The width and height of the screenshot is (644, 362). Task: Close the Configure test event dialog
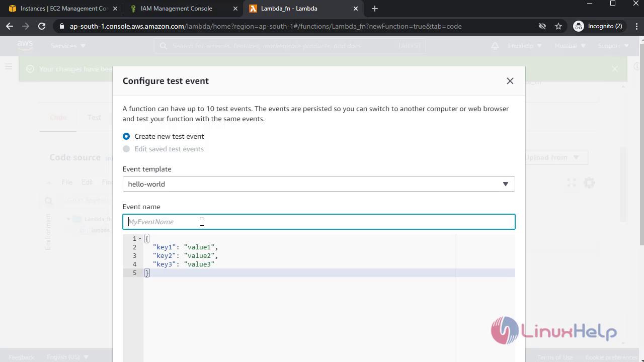[x=510, y=81]
